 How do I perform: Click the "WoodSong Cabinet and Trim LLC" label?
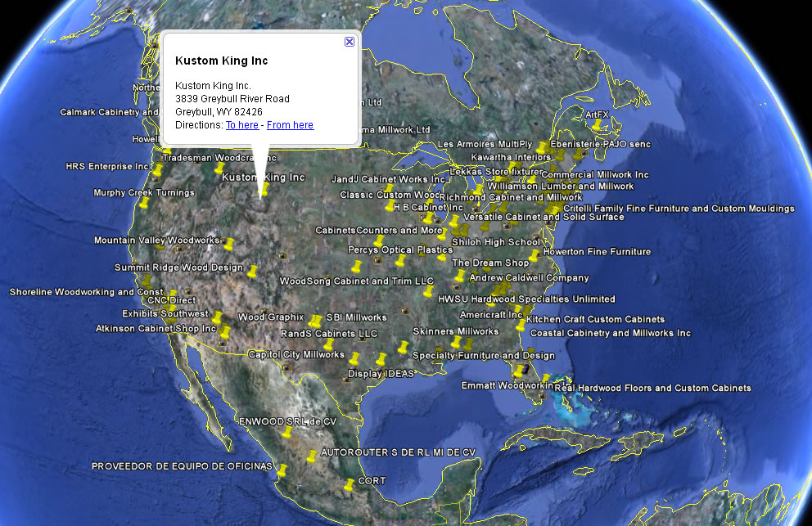357,281
